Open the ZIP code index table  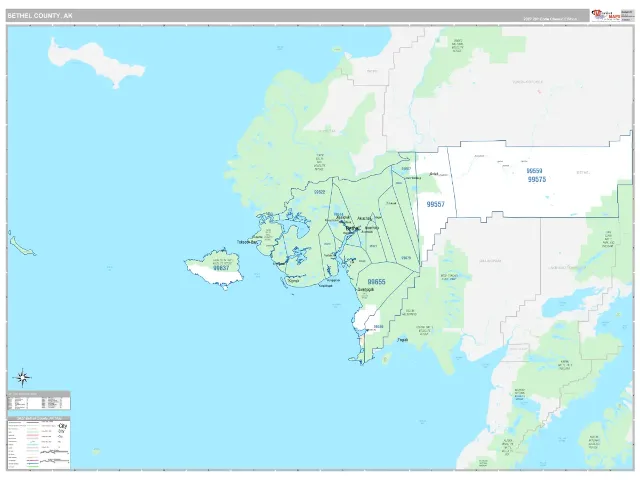point(39,401)
